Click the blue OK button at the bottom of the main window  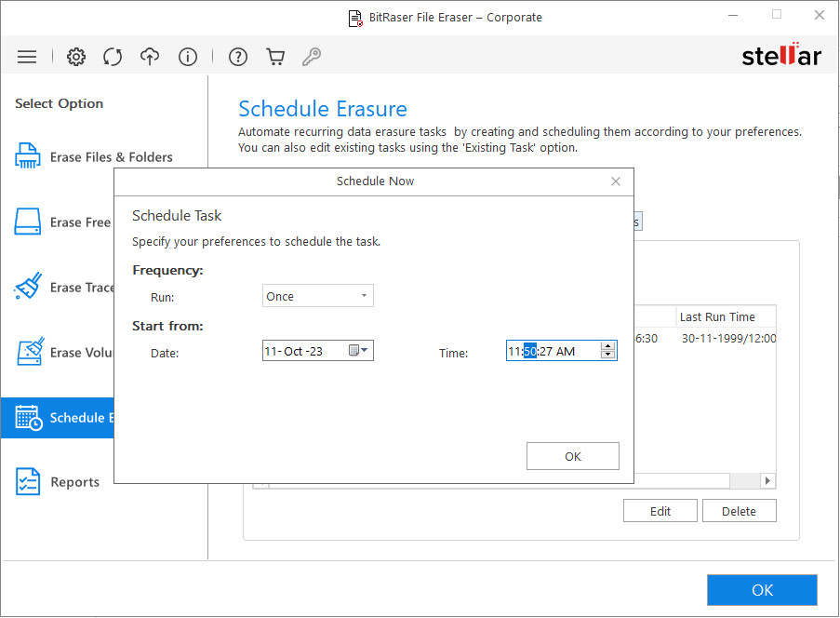tap(762, 590)
